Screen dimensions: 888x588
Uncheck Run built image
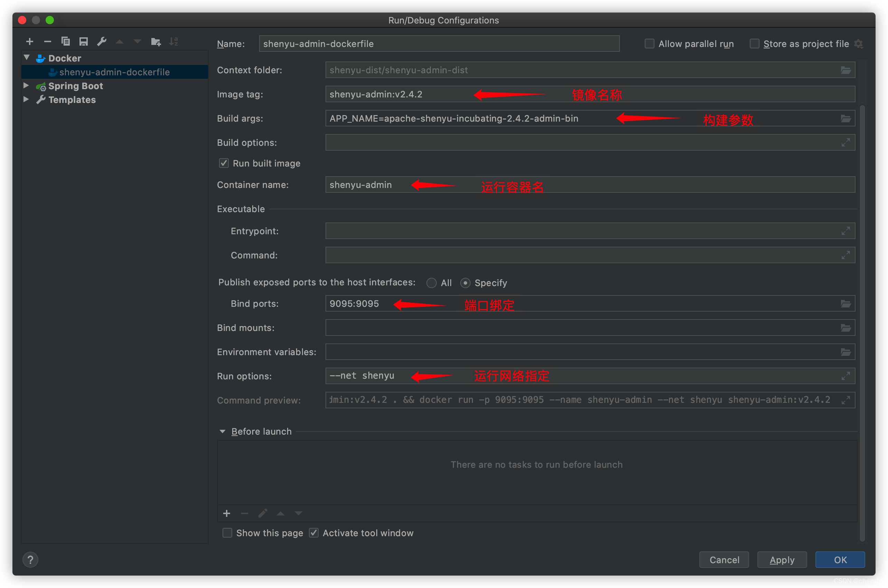tap(224, 163)
